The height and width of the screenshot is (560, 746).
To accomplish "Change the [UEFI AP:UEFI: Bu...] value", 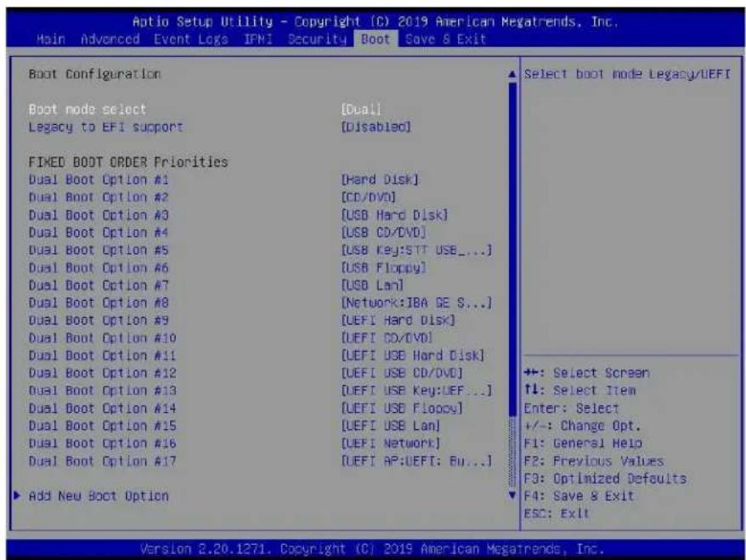I will pyautogui.click(x=416, y=461).
